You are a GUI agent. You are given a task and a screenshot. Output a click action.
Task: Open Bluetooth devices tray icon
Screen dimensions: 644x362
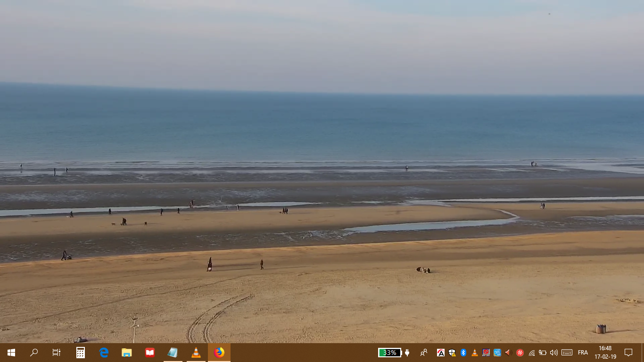coord(463,353)
